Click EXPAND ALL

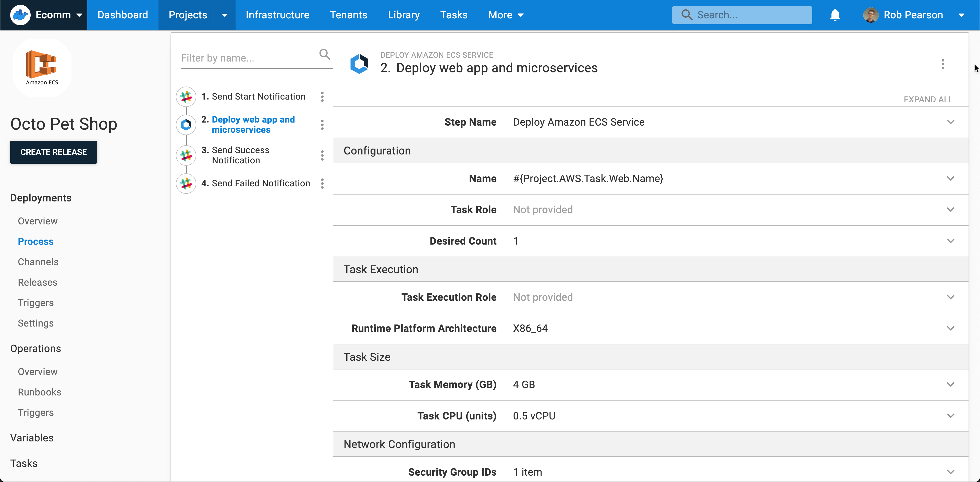tap(928, 99)
